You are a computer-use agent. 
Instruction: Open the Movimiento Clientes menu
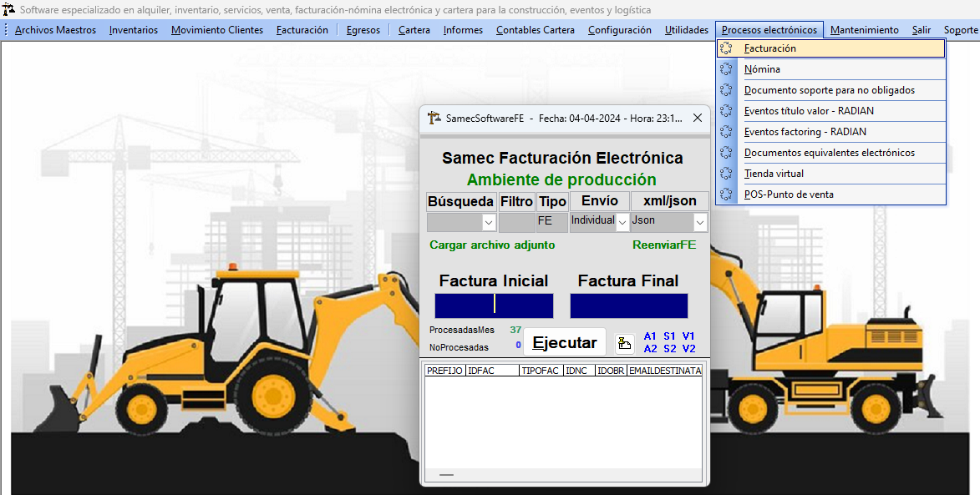tap(217, 30)
